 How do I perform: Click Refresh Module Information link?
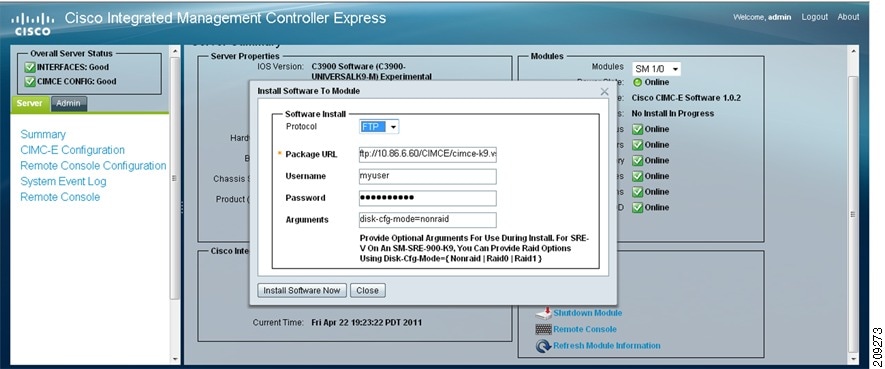(607, 346)
